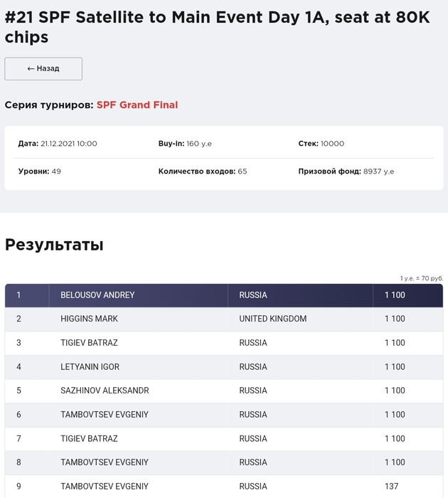This screenshot has height=498, width=448.
Task: Click the UNITED KINGDOM country cell
Action: (x=273, y=319)
